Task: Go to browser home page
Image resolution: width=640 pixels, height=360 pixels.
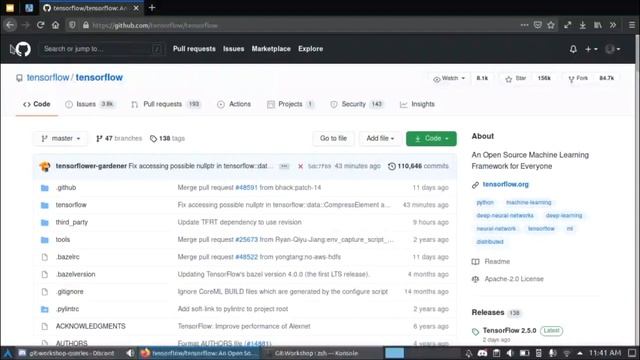Action: pos(56,25)
